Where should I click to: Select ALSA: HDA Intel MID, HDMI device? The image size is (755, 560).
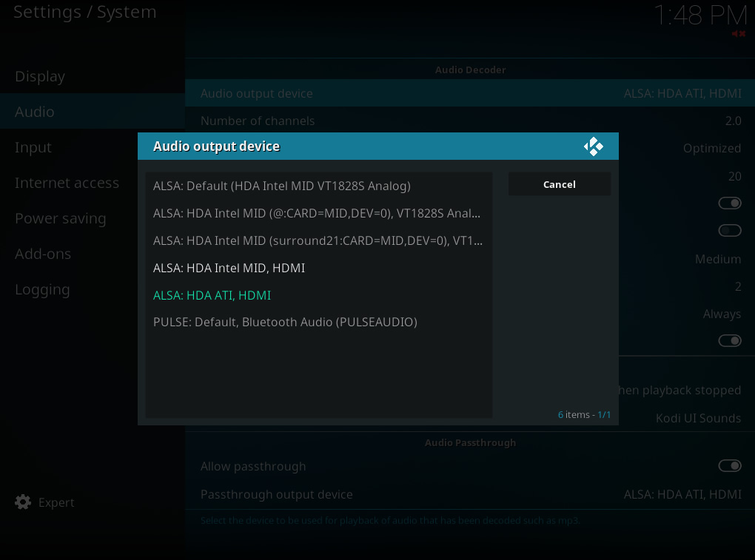229,268
